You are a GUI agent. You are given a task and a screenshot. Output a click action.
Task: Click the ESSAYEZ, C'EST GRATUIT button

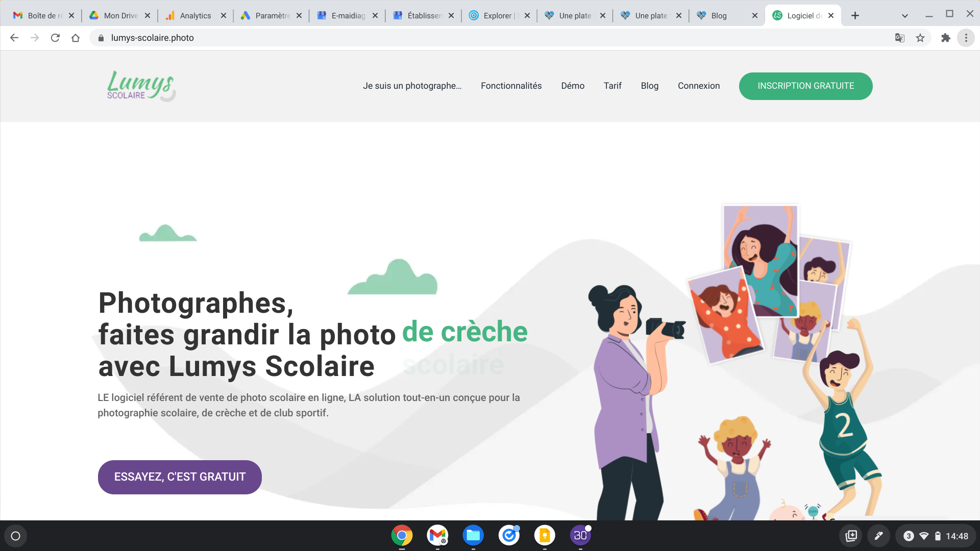(x=180, y=477)
